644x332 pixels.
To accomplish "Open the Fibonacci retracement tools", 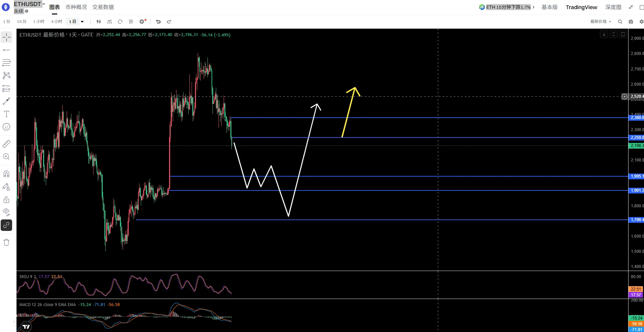I will tap(6, 63).
